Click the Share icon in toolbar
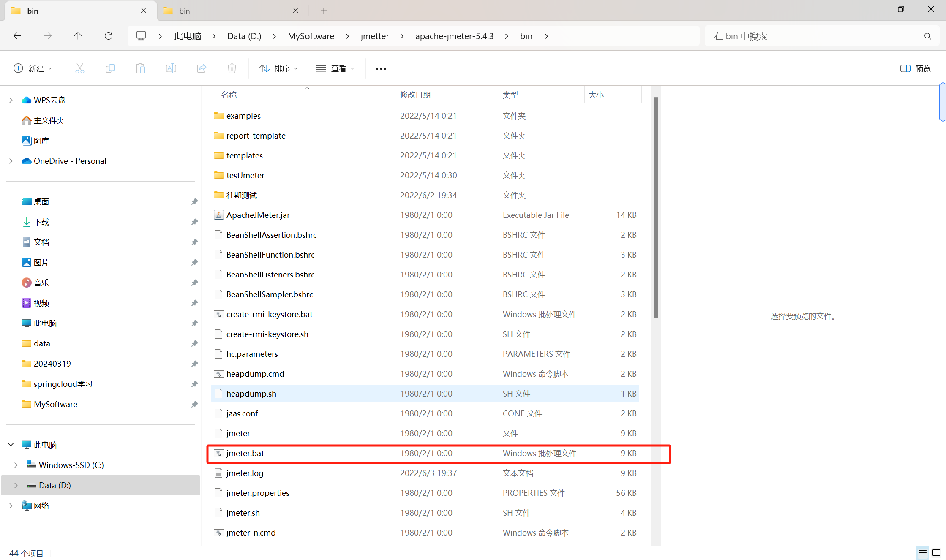Viewport: 946px width, 560px height. click(x=202, y=68)
